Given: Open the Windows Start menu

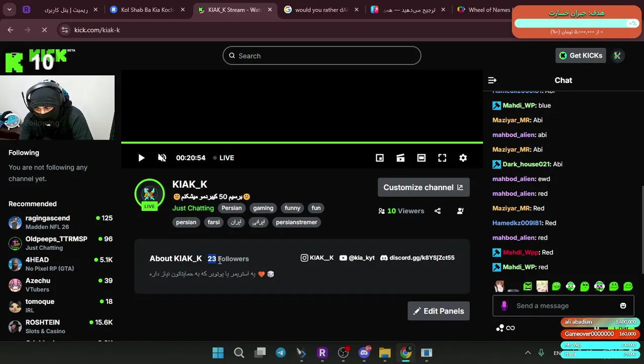Looking at the screenshot, I should [218, 353].
